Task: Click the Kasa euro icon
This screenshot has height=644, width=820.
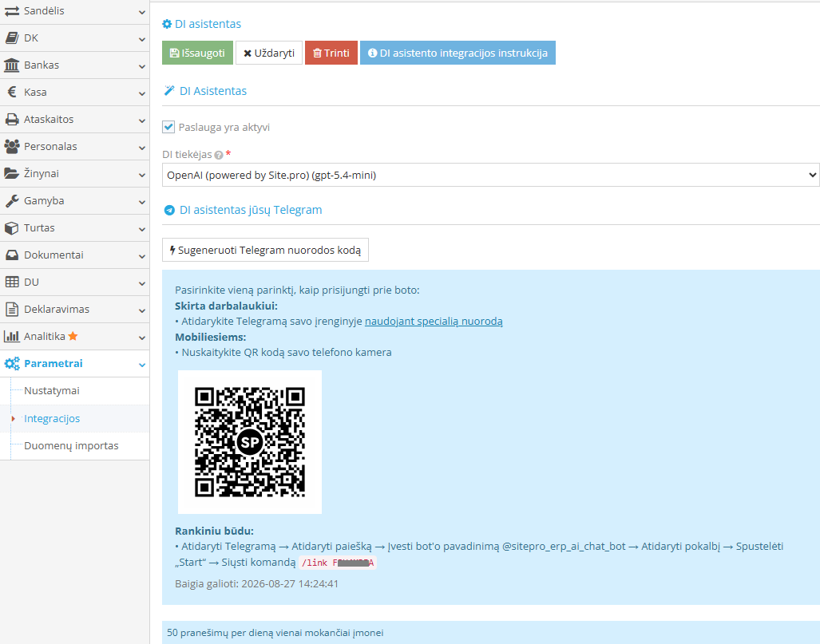Action: [x=12, y=93]
